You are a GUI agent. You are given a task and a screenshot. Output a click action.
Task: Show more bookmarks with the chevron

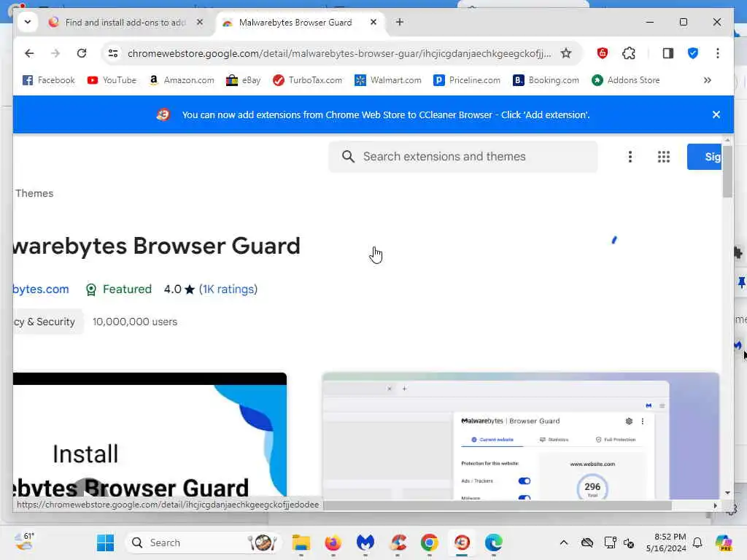[708, 80]
